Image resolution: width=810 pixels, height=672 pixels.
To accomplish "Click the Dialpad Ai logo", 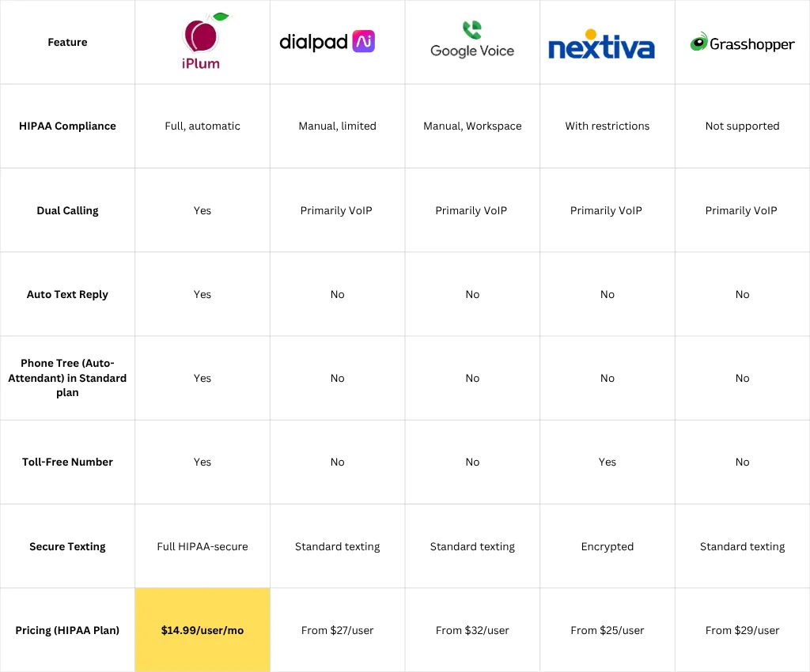I will tap(327, 41).
